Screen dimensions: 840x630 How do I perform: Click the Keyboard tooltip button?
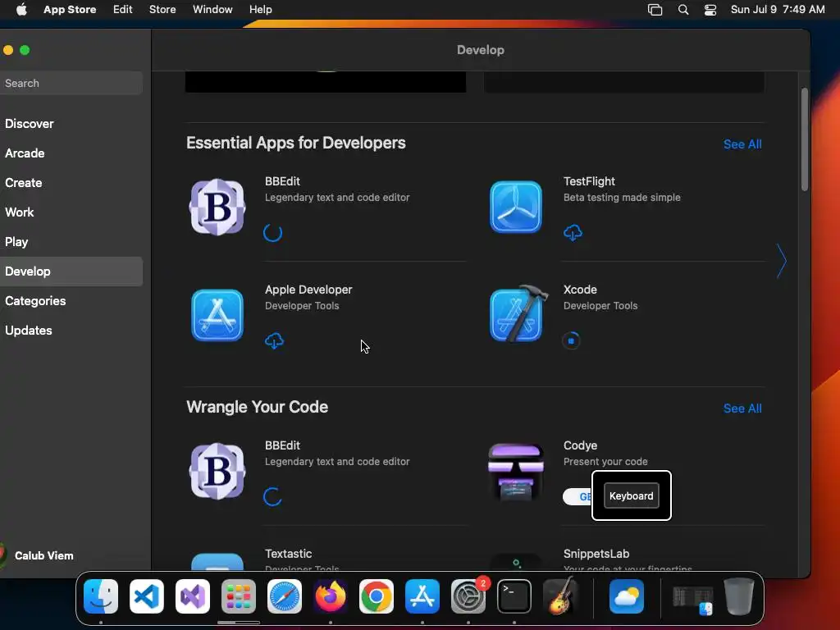(631, 495)
